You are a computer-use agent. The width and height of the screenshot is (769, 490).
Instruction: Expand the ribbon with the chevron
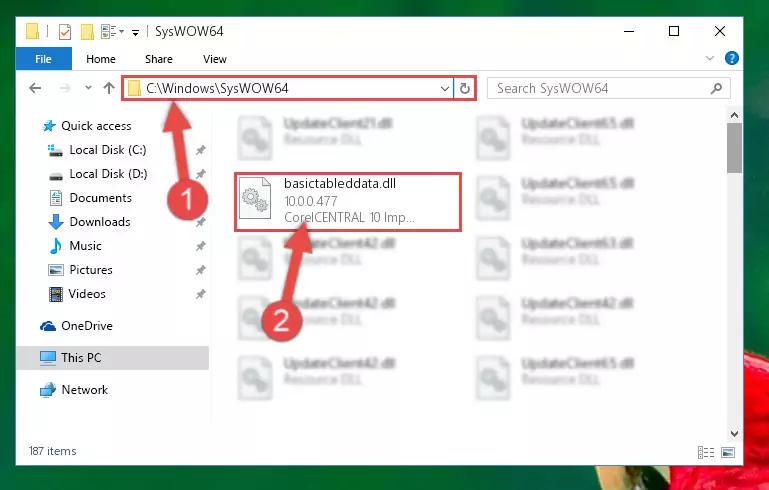[710, 58]
